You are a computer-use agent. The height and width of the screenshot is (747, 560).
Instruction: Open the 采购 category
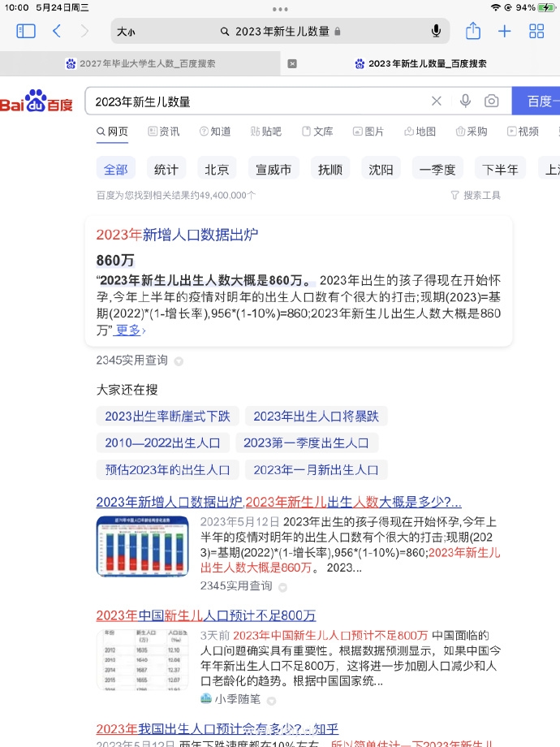pyautogui.click(x=472, y=132)
